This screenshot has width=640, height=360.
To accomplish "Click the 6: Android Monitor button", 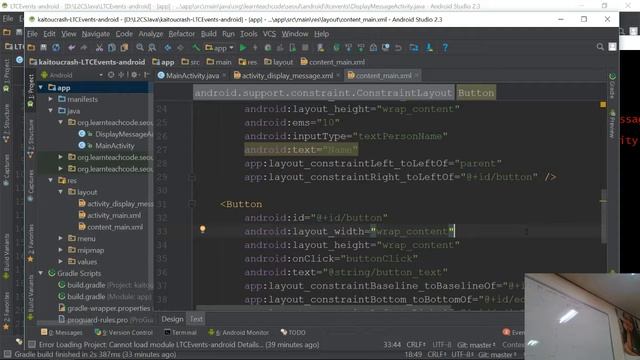I will pyautogui.click(x=238, y=333).
